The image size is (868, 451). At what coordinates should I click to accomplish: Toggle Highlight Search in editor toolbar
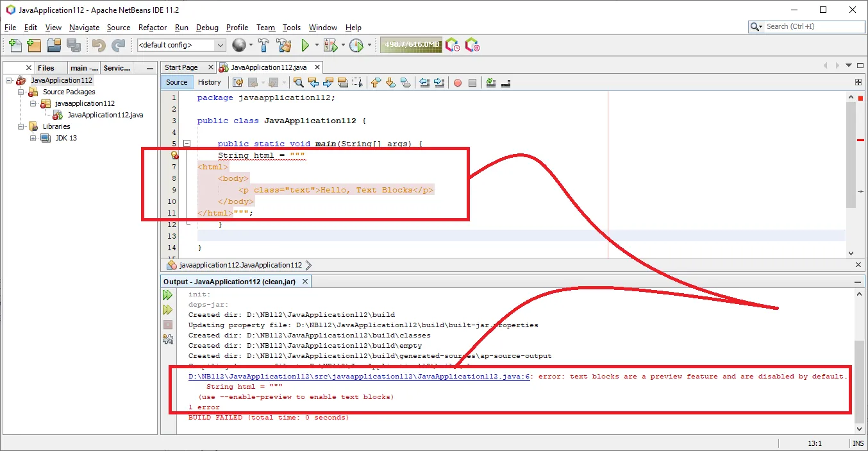pyautogui.click(x=342, y=82)
